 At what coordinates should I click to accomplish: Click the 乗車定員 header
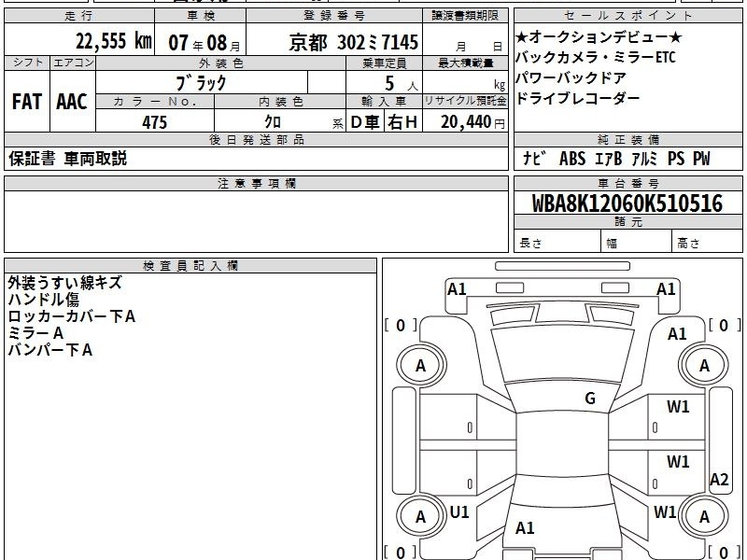tap(384, 63)
